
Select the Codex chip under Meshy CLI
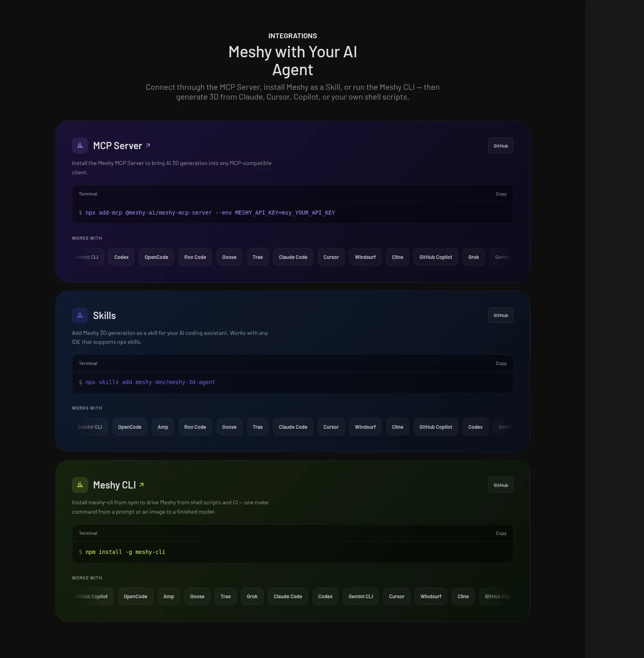[x=325, y=596]
